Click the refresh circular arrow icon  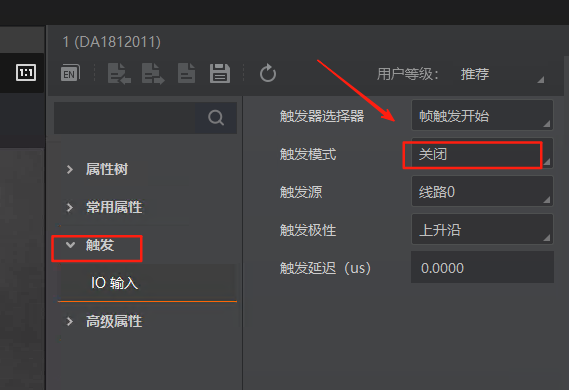point(268,73)
